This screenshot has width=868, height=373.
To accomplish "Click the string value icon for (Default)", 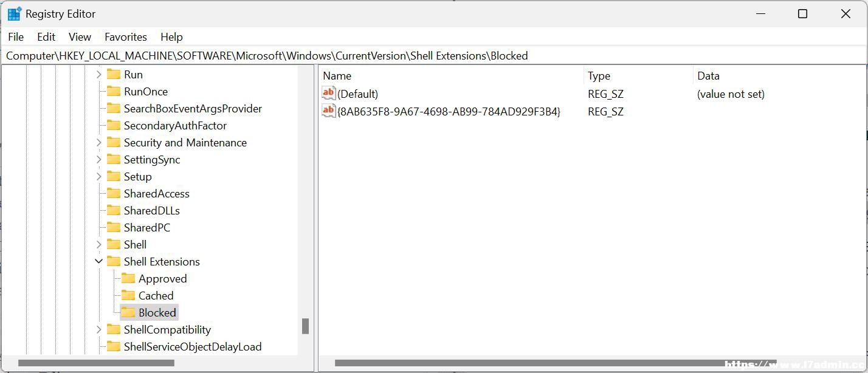I will click(329, 94).
